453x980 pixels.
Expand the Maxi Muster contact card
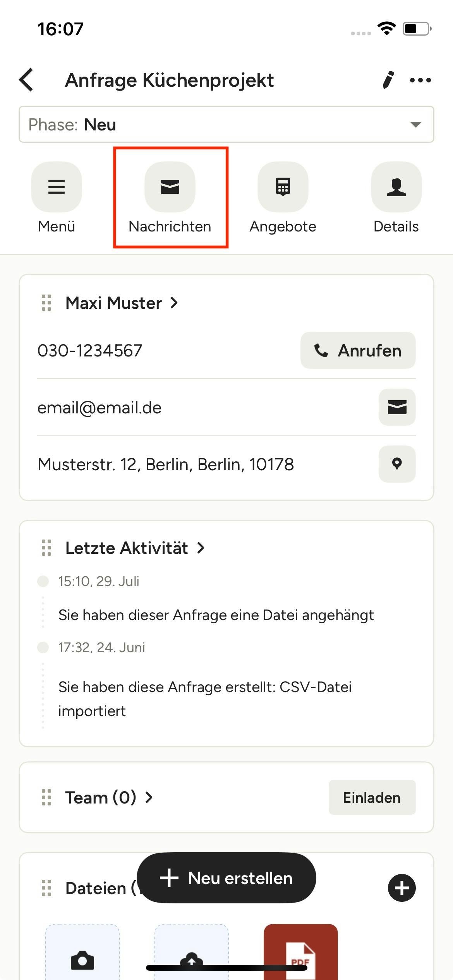click(122, 303)
